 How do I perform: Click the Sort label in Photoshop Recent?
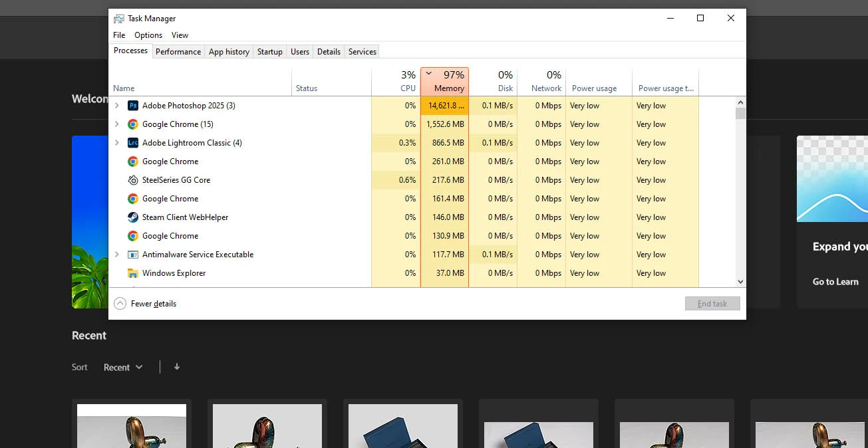(x=79, y=367)
